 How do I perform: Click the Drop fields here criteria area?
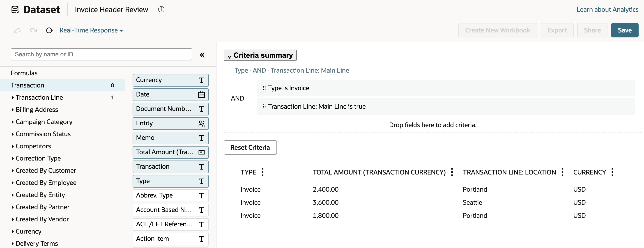click(432, 125)
